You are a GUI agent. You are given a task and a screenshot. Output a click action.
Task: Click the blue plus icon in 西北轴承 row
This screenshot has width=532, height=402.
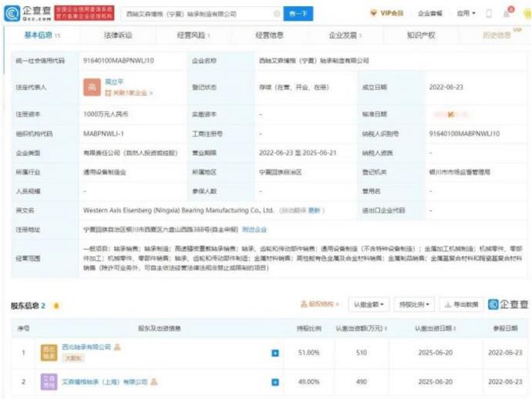[275, 353]
